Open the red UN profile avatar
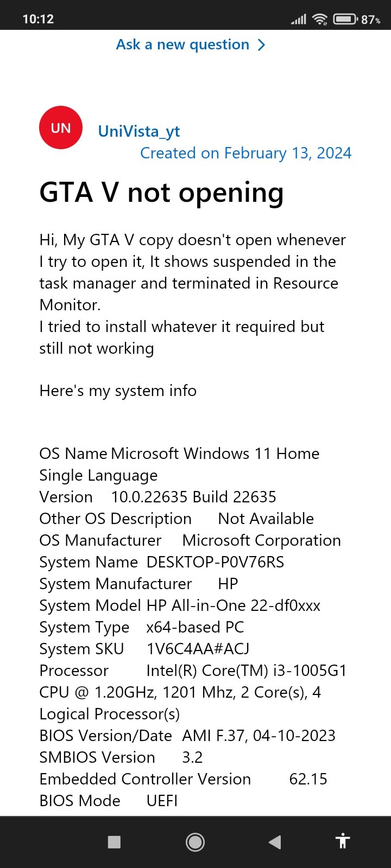 point(61,128)
